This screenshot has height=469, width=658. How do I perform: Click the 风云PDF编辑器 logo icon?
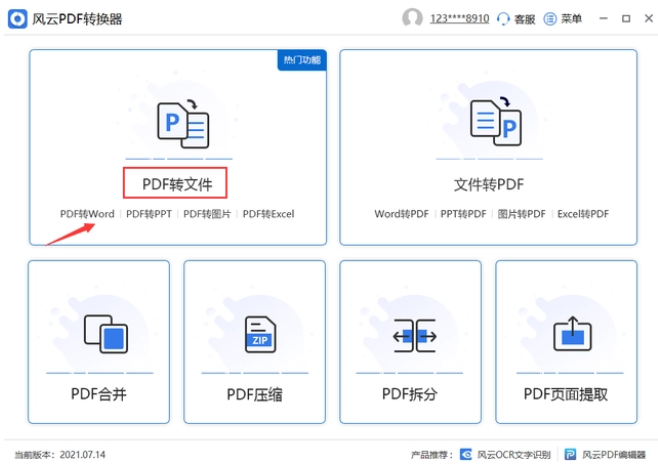[570, 454]
